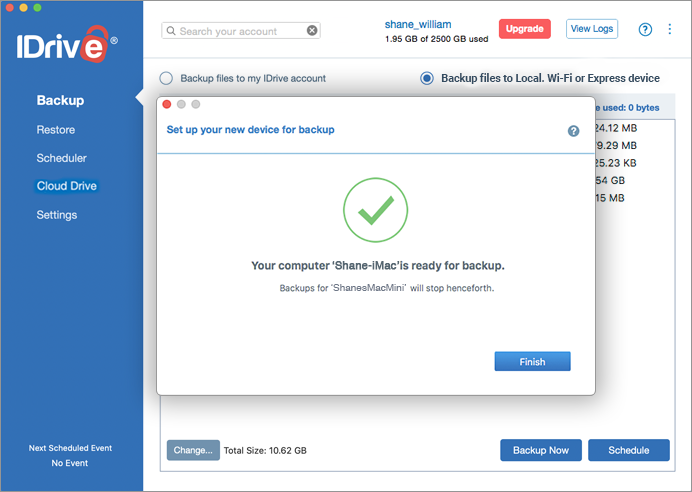Click the Change... button
The width and height of the screenshot is (692, 492).
point(193,450)
